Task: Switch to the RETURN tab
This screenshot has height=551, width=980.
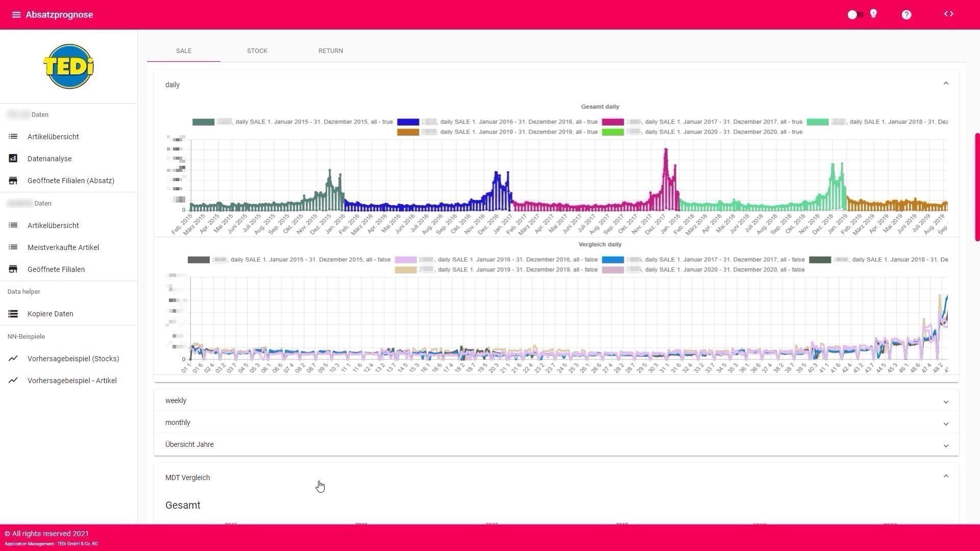Action: point(331,51)
